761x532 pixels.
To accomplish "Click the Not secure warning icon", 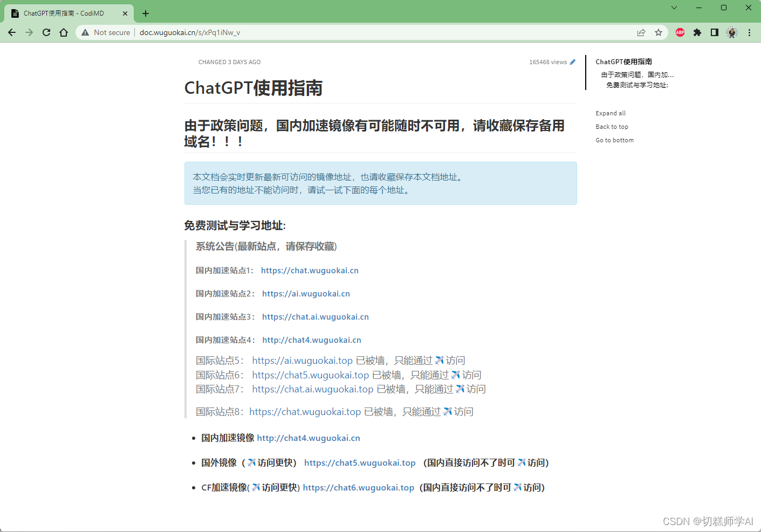I will pos(84,32).
